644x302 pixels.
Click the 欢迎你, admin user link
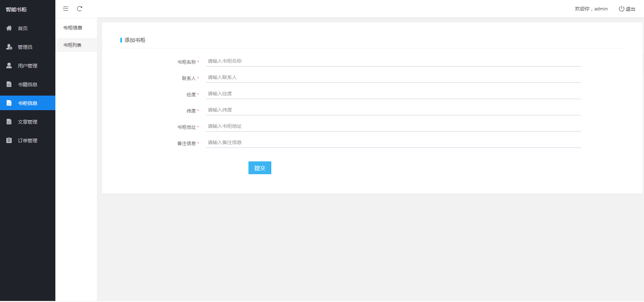(x=591, y=9)
